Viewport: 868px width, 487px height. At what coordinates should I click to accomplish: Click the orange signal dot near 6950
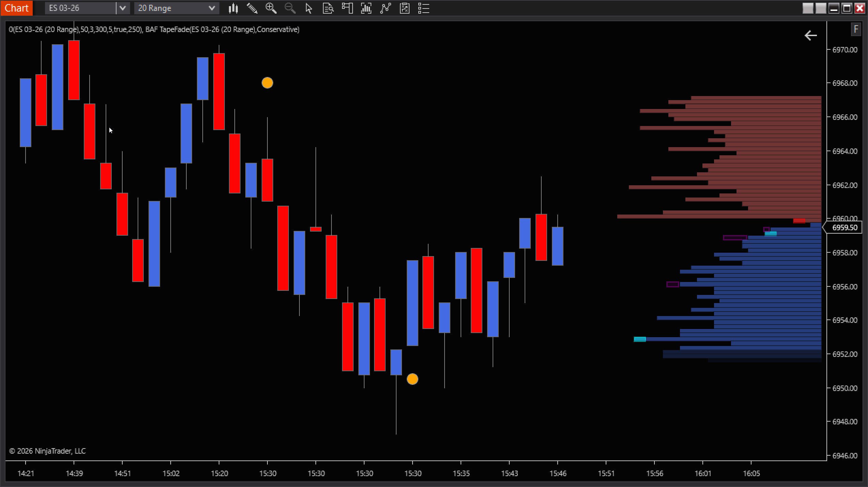click(x=413, y=379)
